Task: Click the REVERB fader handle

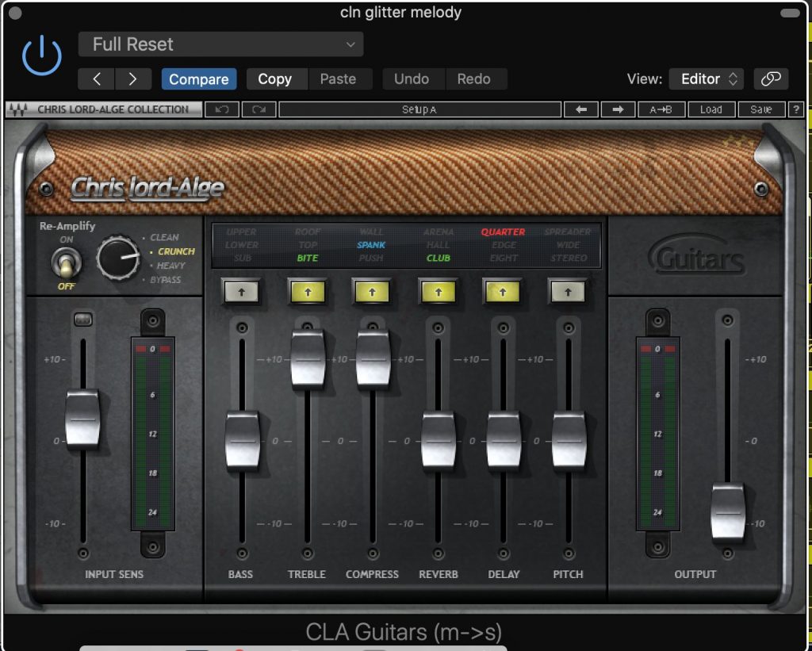Action: click(x=438, y=440)
